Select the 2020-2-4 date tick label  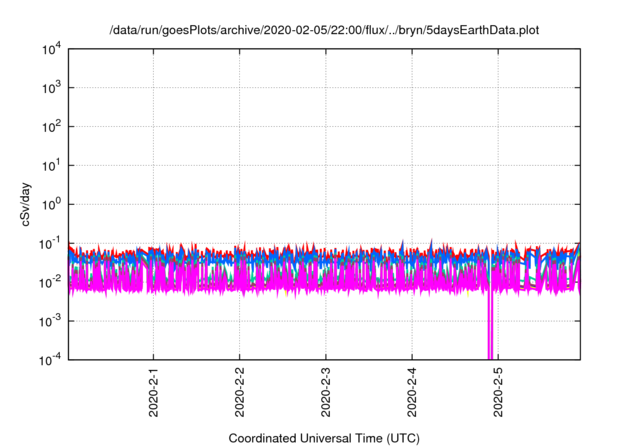click(412, 392)
